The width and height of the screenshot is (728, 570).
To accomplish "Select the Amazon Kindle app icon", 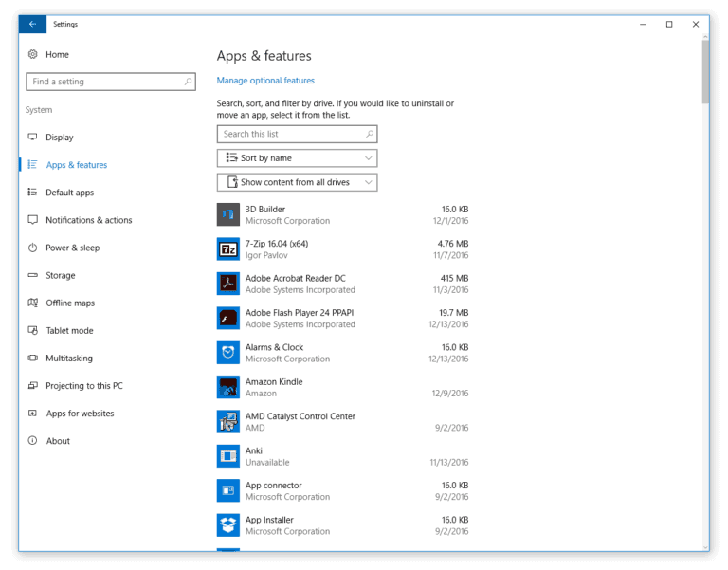I will (x=227, y=387).
